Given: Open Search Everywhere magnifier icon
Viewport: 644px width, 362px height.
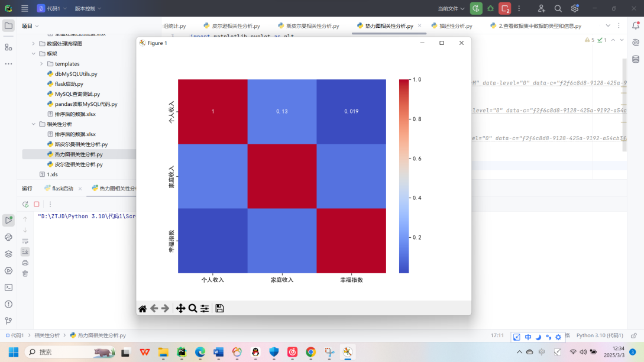Looking at the screenshot, I should pos(558,8).
